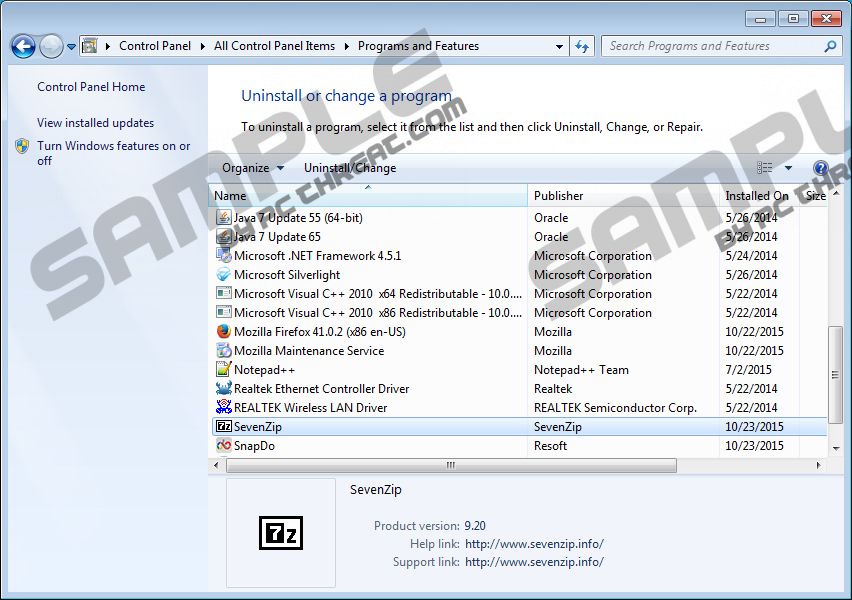The width and height of the screenshot is (852, 600).
Task: Select the Notepad++ program icon
Action: pos(223,370)
